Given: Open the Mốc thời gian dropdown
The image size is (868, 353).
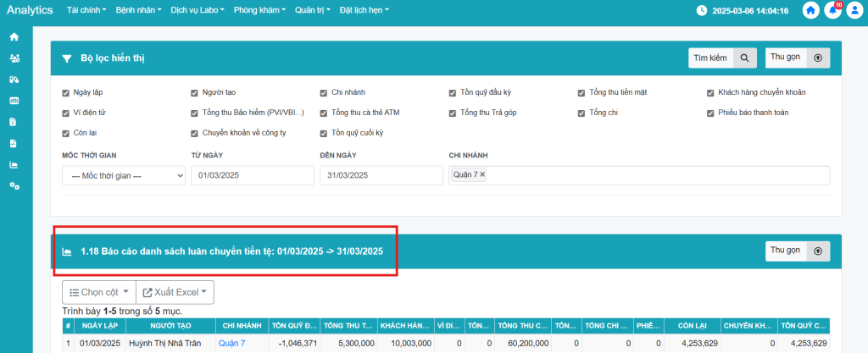Looking at the screenshot, I should coord(124,175).
